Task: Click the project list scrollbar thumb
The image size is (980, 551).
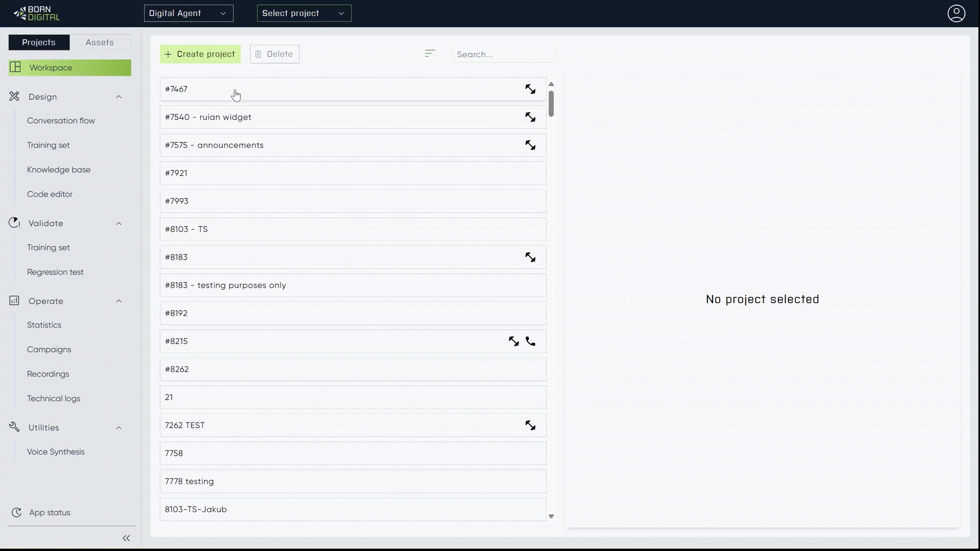Action: point(551,104)
